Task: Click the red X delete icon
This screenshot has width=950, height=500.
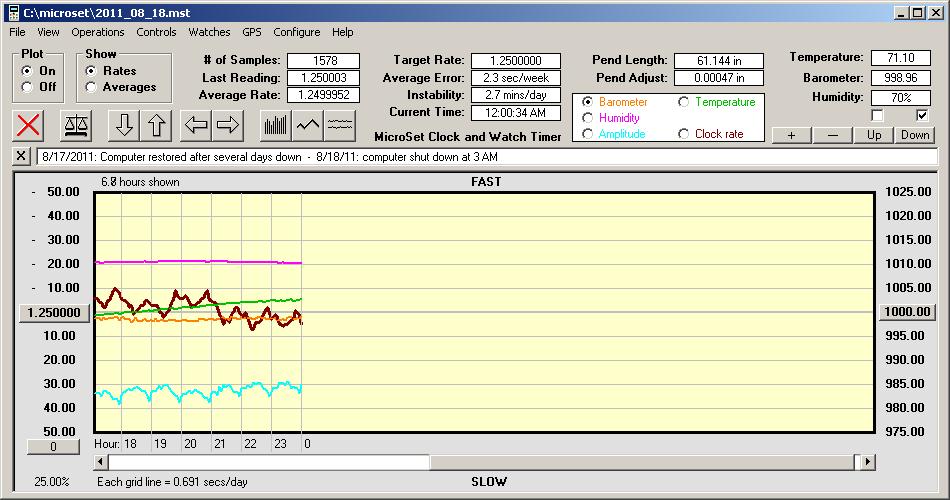Action: pos(28,125)
